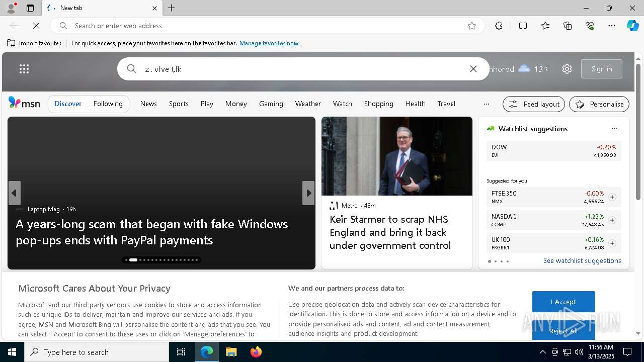The height and width of the screenshot is (362, 644).
Task: Click the Personalise button
Action: coord(599,104)
